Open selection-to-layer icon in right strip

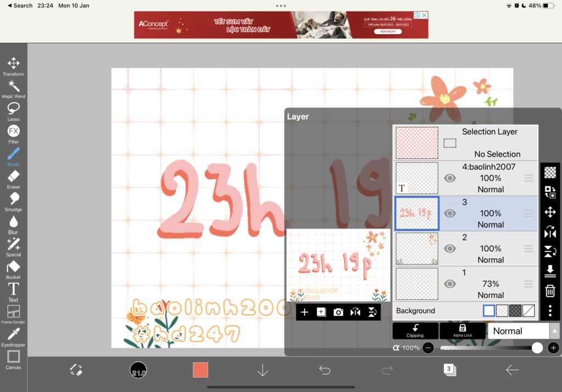(550, 192)
